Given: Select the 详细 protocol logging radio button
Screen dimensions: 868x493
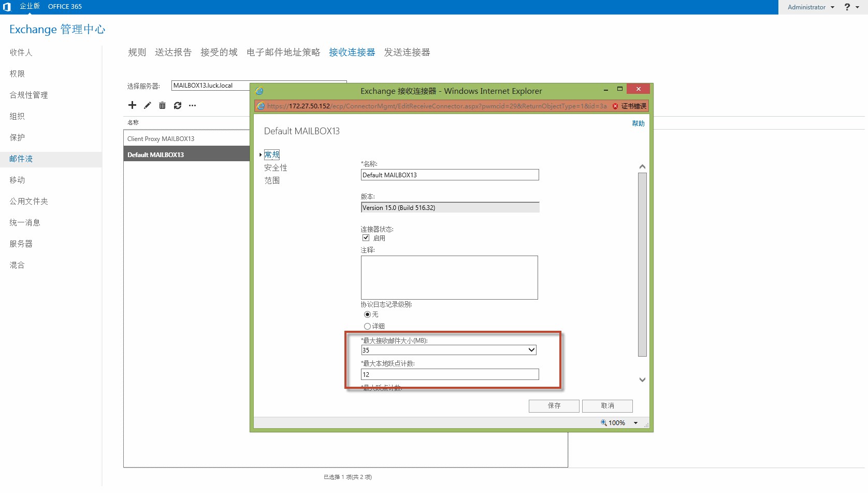Looking at the screenshot, I should (x=367, y=326).
